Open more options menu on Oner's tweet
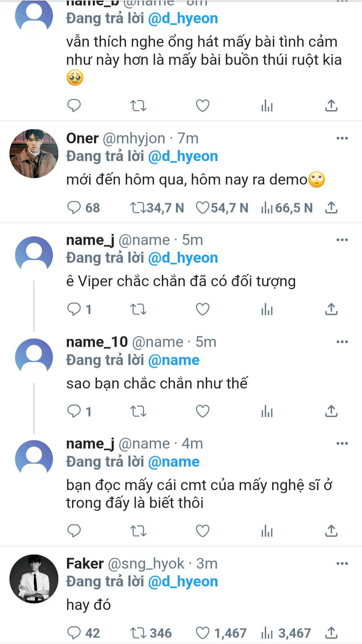 click(342, 138)
